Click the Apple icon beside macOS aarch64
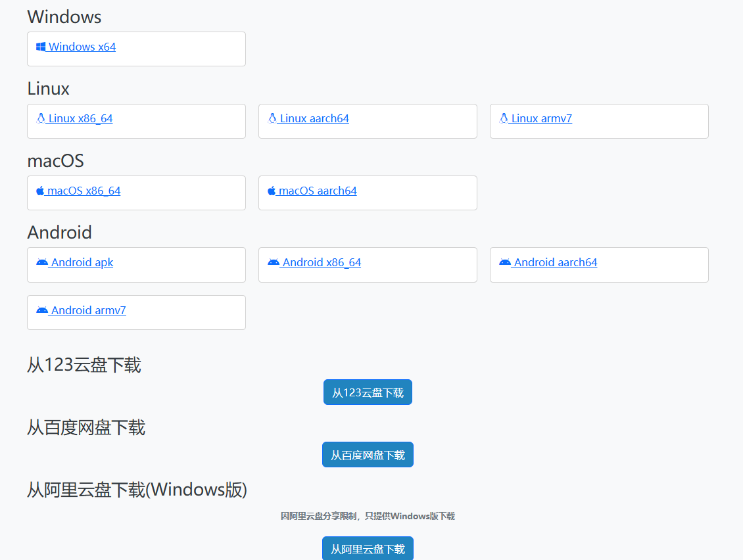 (x=272, y=191)
